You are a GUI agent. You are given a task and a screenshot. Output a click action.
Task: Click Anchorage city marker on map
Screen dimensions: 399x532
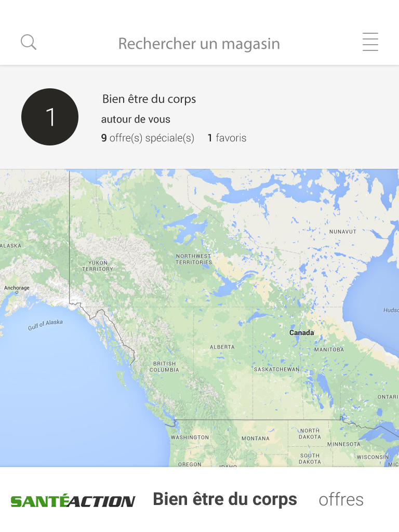(x=17, y=292)
